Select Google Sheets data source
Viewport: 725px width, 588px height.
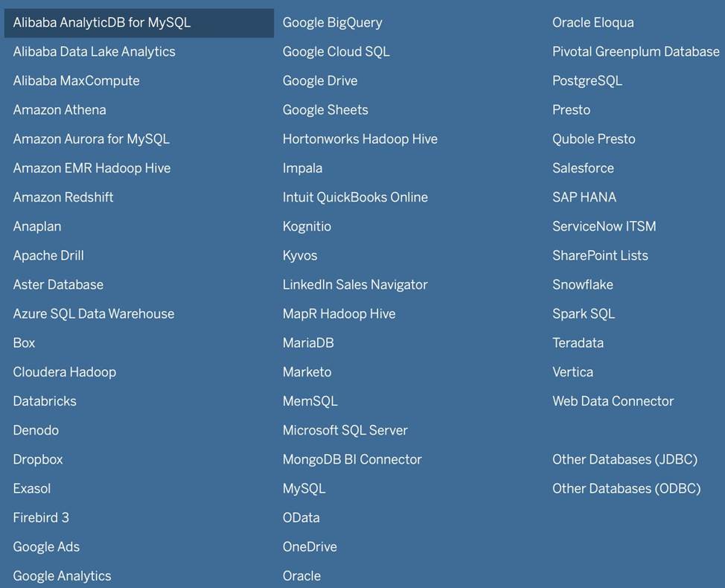325,110
